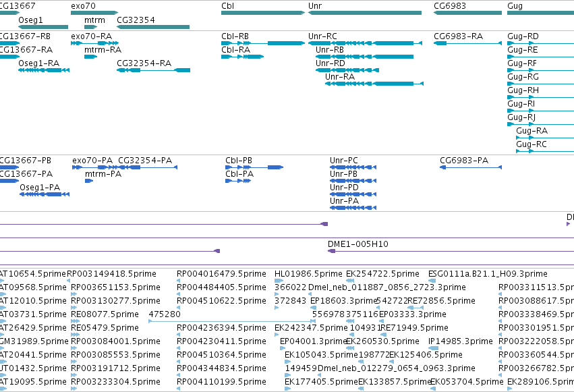
Task: Select transcript Gug-RG
Action: point(541,84)
